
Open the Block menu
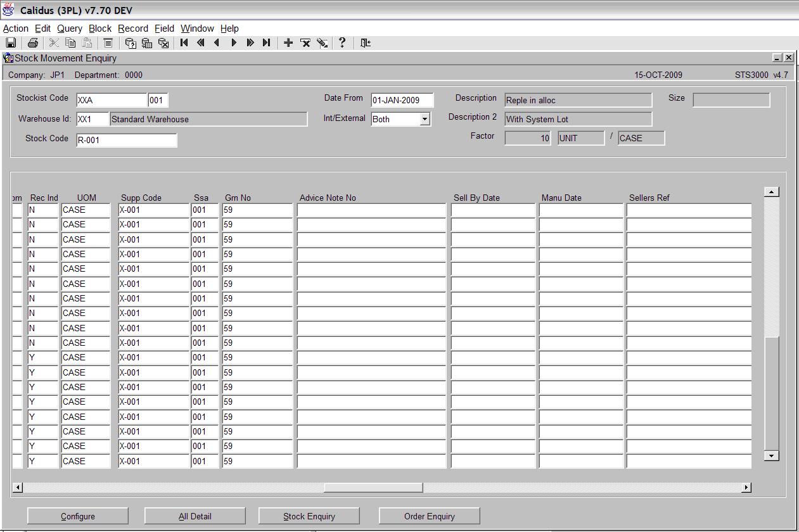coord(100,28)
